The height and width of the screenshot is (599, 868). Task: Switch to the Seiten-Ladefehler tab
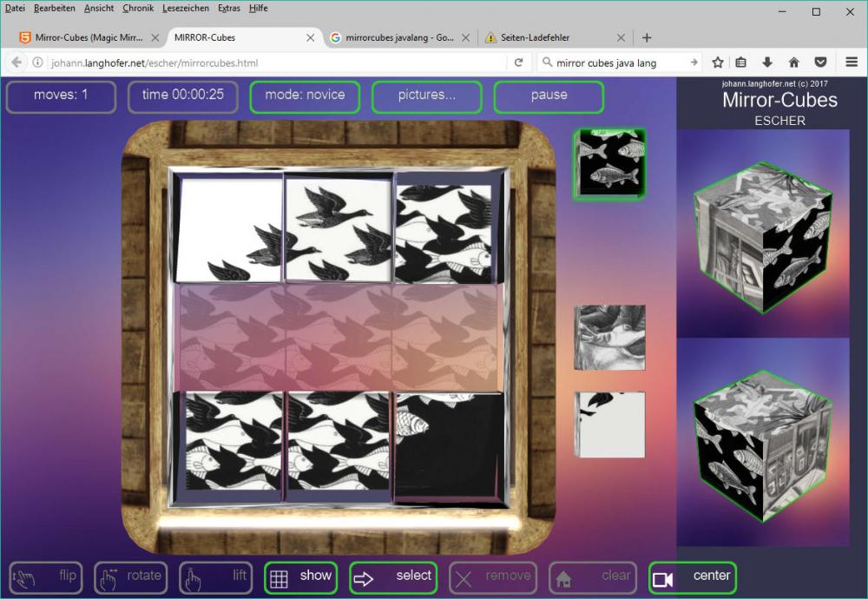coord(556,37)
